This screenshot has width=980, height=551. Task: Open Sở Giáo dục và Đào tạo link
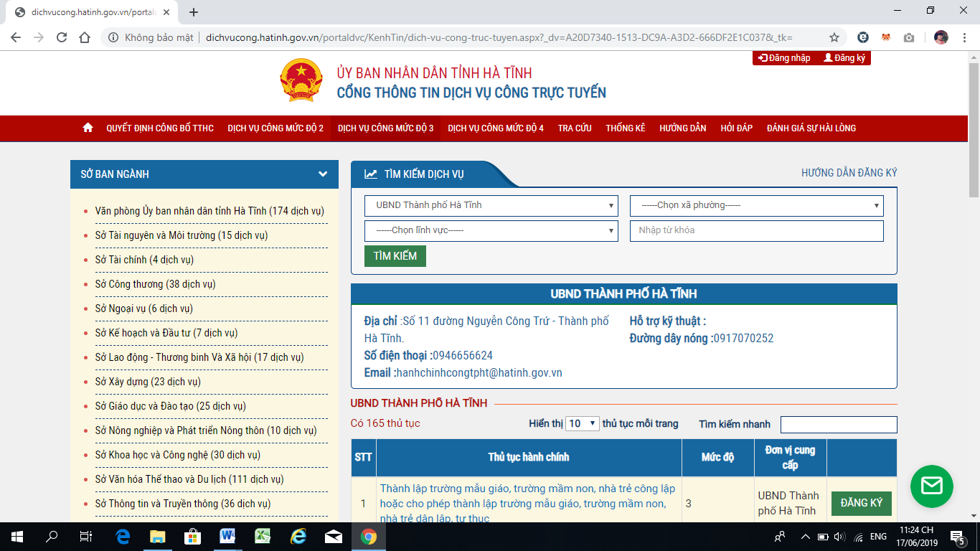(x=170, y=406)
